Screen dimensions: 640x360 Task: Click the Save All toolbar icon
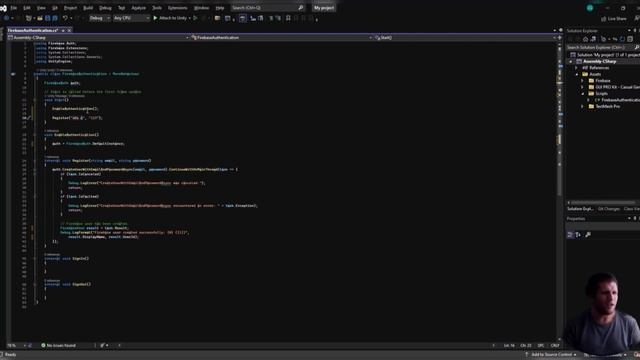coord(55,18)
